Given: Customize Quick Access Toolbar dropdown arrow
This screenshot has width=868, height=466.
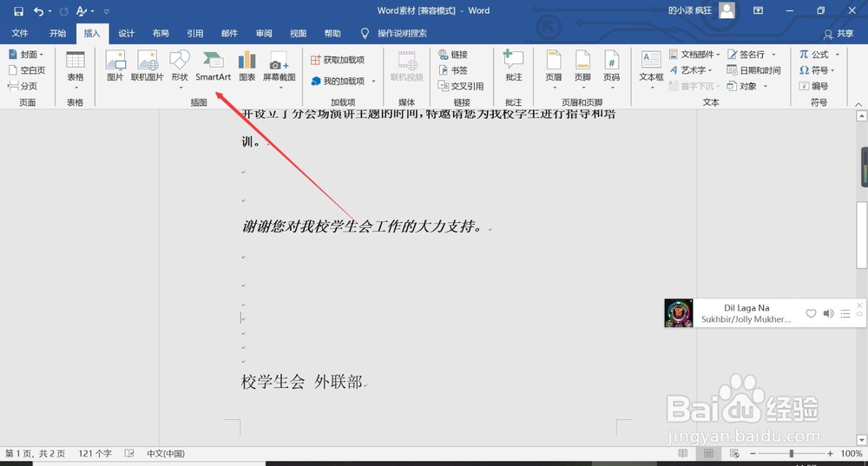Looking at the screenshot, I should click(x=106, y=11).
